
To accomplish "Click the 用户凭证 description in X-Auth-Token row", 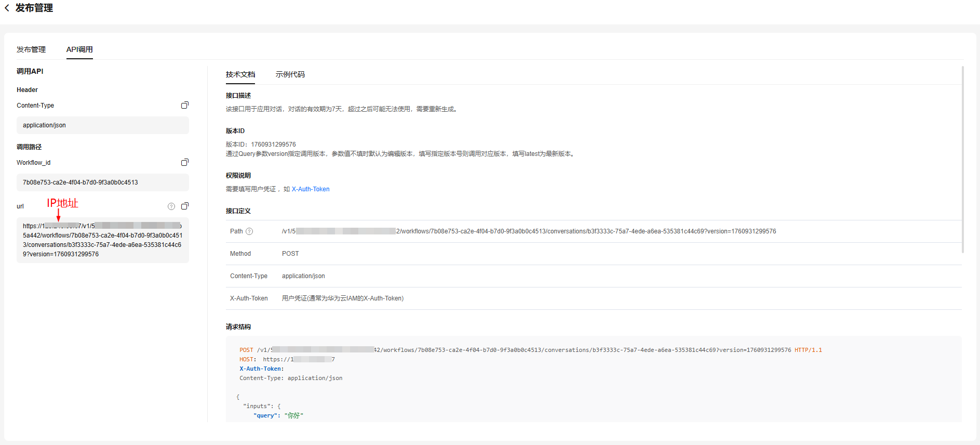I will coord(343,298).
